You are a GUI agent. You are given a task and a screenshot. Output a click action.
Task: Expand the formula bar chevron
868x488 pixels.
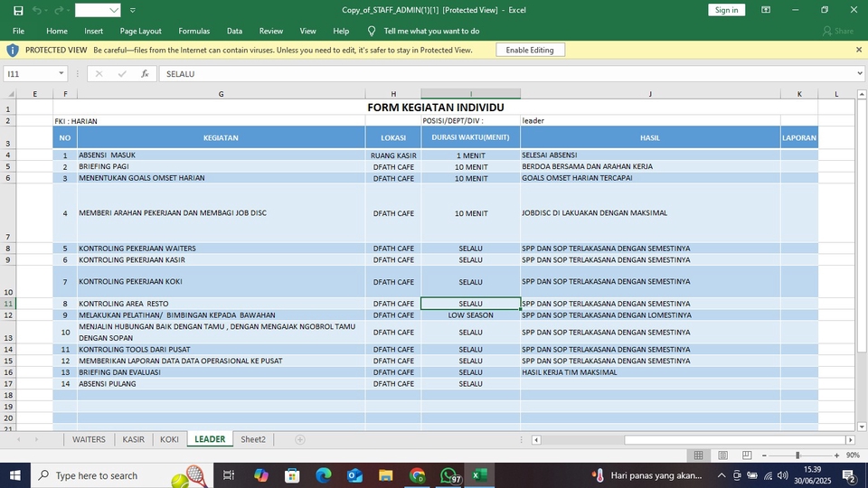(860, 73)
